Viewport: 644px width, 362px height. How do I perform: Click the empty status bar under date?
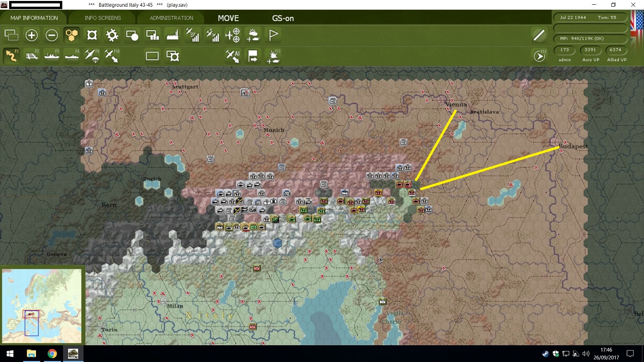click(x=591, y=28)
